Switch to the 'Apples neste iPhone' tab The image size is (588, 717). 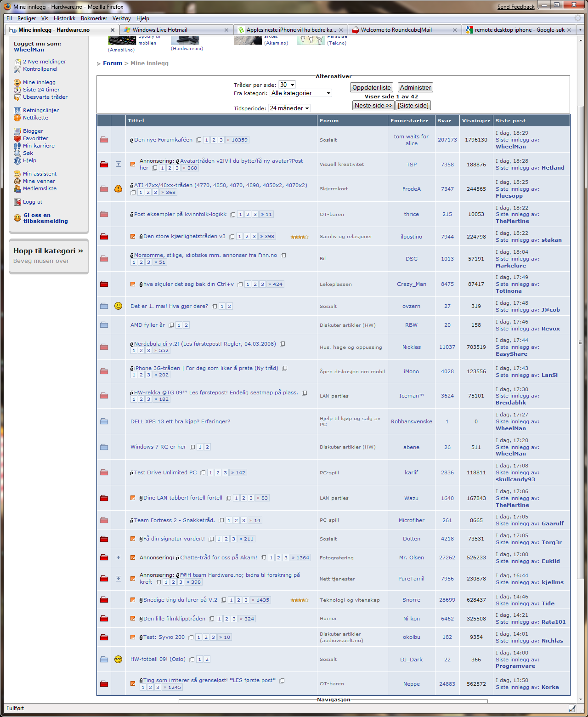tap(291, 30)
